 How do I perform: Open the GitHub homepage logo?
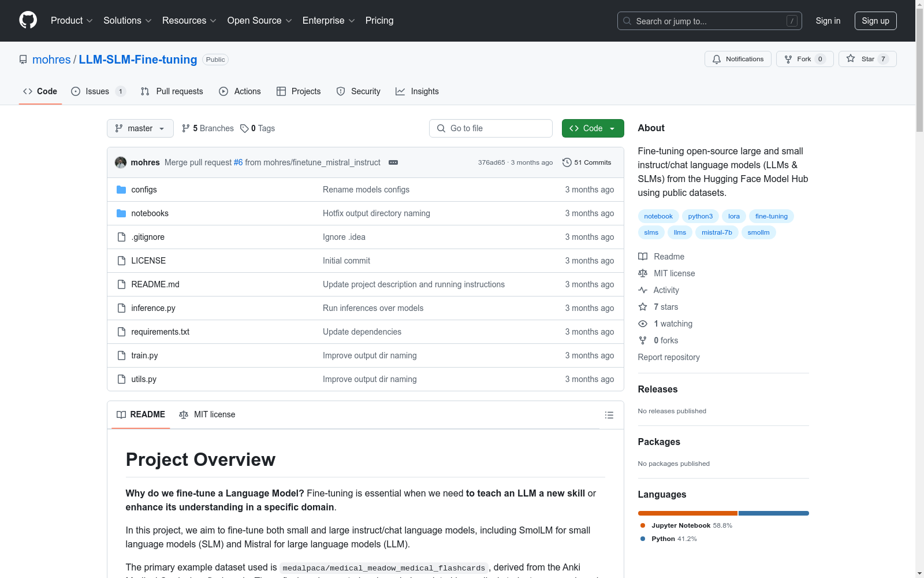(x=28, y=20)
